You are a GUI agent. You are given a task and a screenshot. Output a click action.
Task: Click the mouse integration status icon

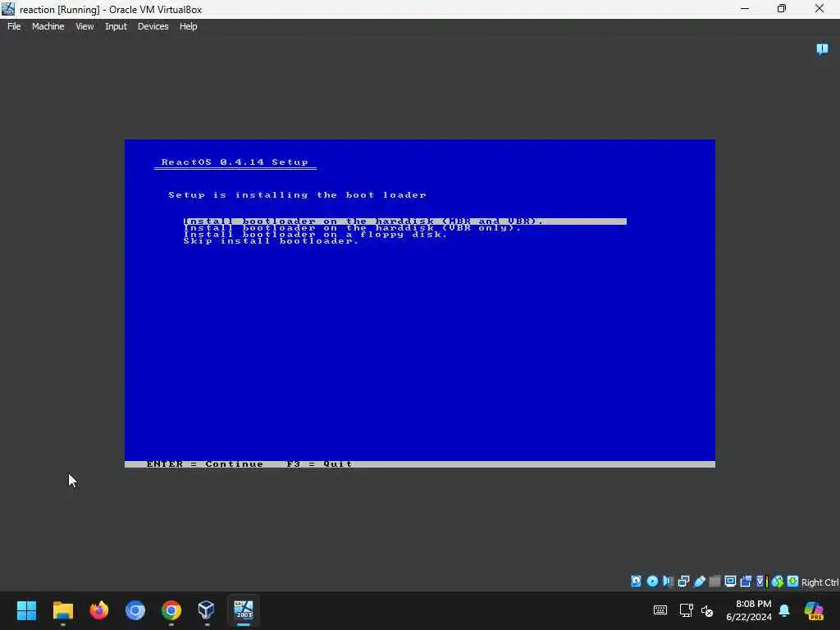click(778, 582)
